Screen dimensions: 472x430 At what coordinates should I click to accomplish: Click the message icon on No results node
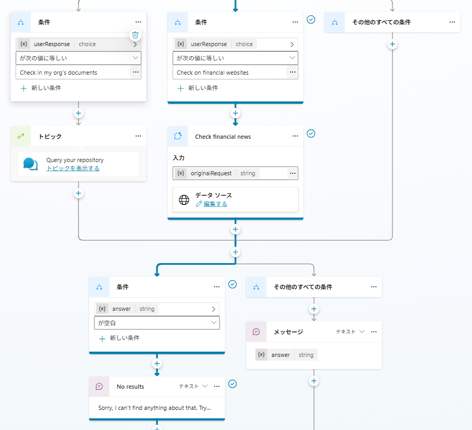point(99,387)
